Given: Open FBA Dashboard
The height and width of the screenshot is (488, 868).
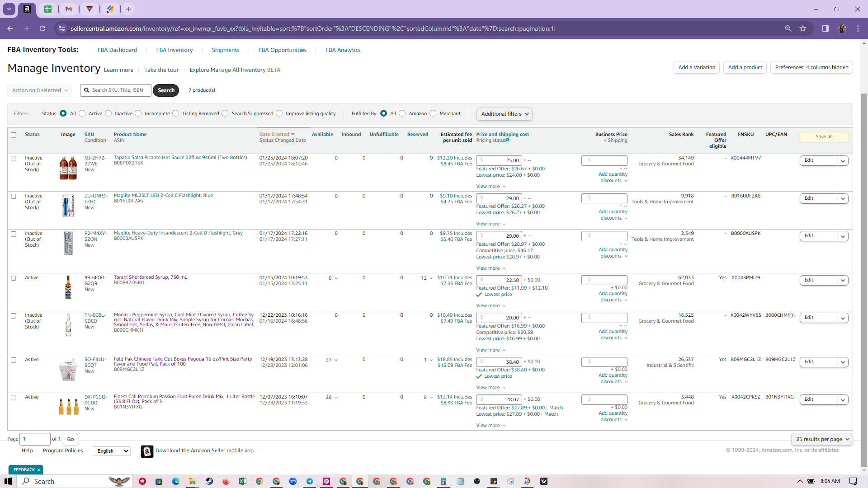Looking at the screenshot, I should click(x=117, y=50).
